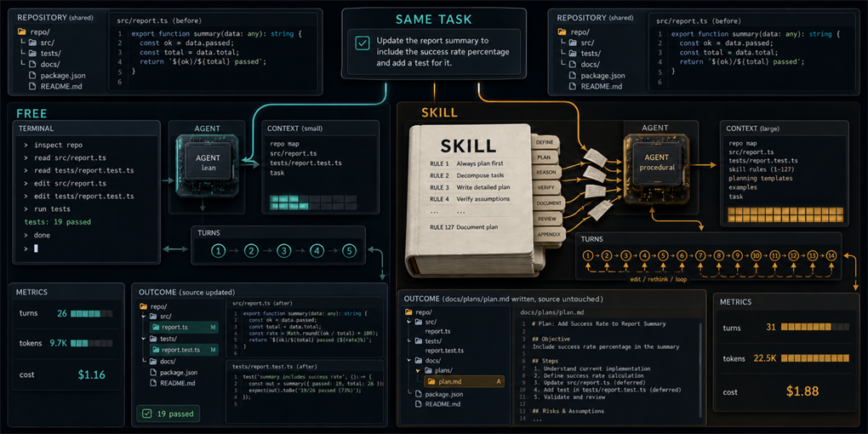Screen dimensions: 868x434
Task: Select the VERIFY tab on the skill book
Action: tap(547, 188)
